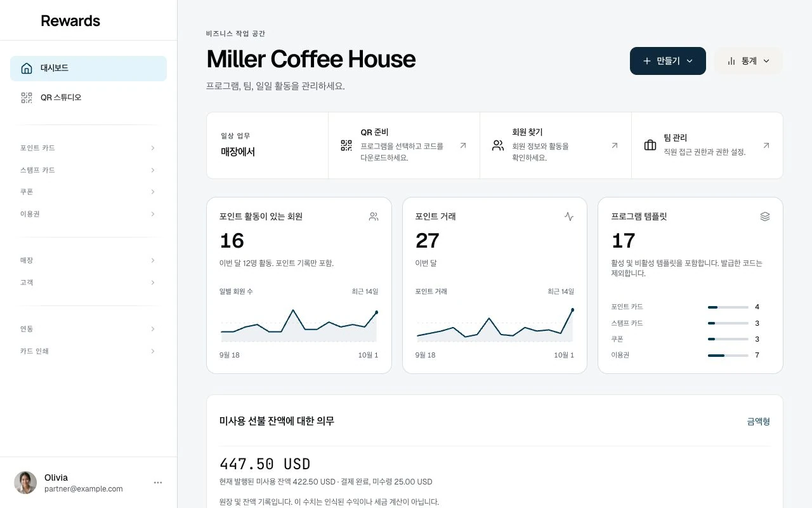
Task: Expand the 이용권 sidebar section
Action: coord(88,214)
